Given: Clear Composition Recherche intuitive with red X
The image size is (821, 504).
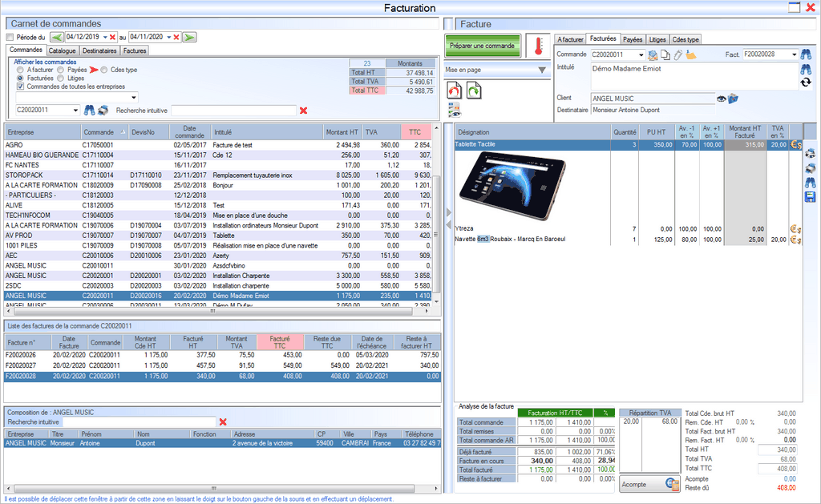Looking at the screenshot, I should 223,421.
